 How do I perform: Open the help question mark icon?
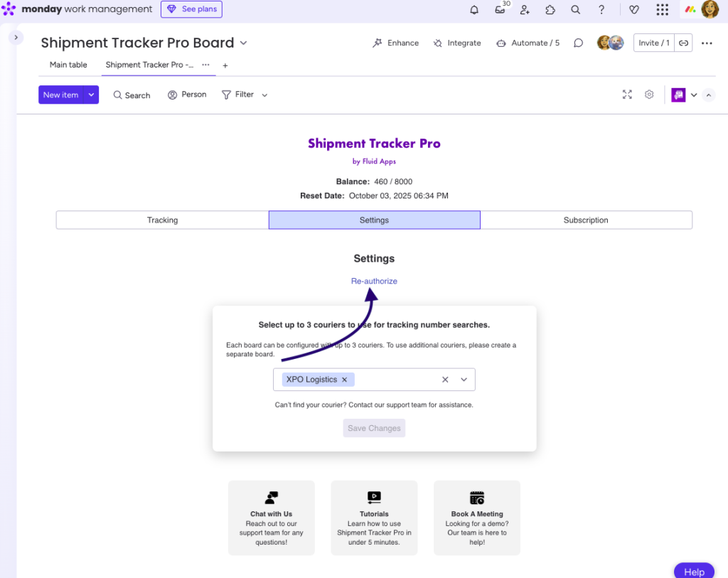(601, 10)
